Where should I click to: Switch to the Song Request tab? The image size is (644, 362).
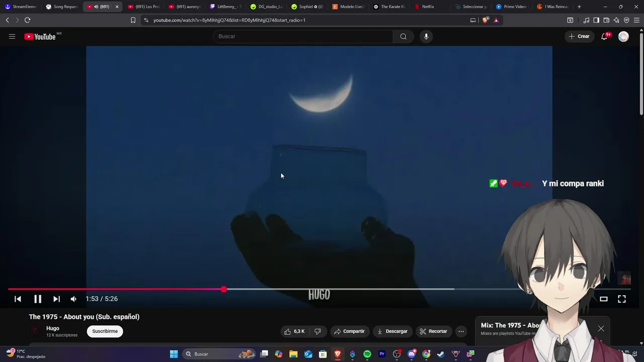tap(61, 7)
